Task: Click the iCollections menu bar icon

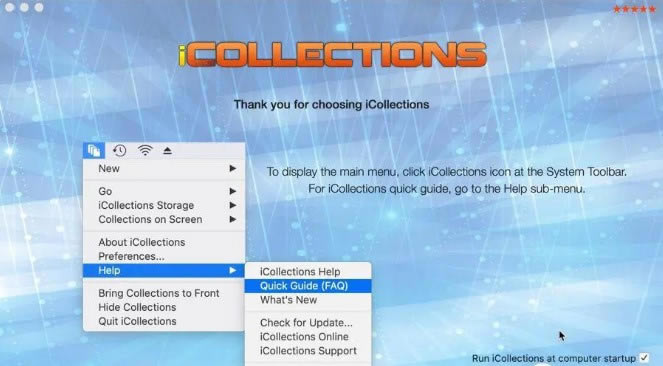Action: (94, 150)
